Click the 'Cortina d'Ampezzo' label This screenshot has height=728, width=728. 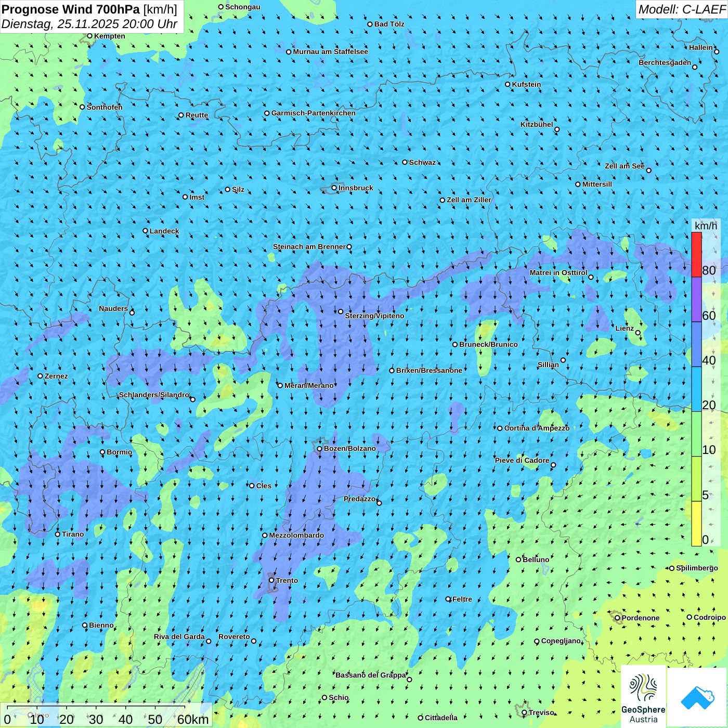(537, 428)
